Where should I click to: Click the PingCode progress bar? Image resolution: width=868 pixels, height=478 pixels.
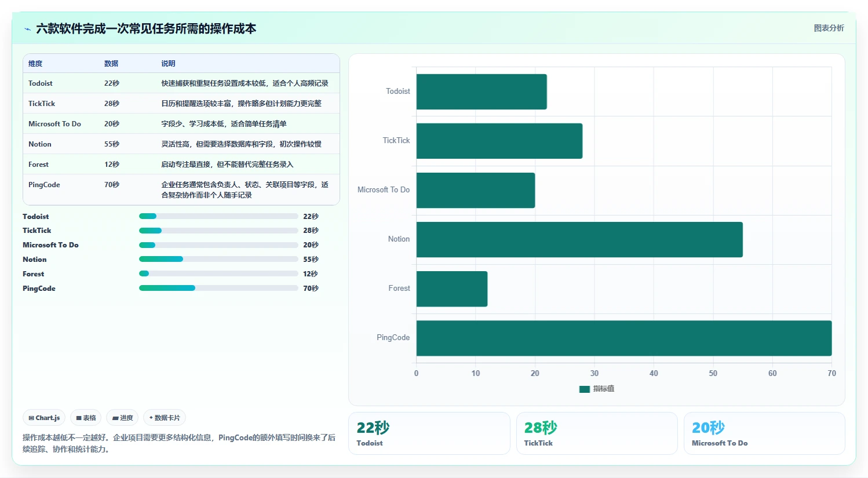coord(218,288)
